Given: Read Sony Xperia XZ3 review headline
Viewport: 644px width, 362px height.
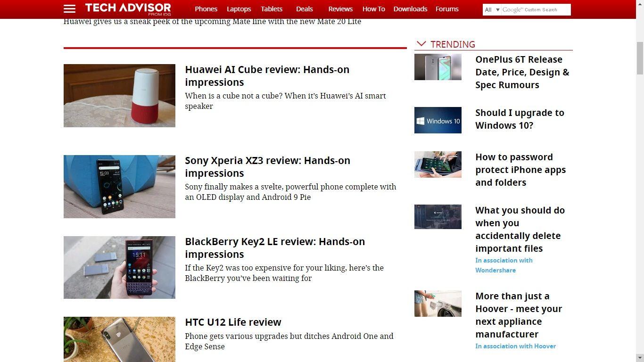Looking at the screenshot, I should click(x=267, y=166).
